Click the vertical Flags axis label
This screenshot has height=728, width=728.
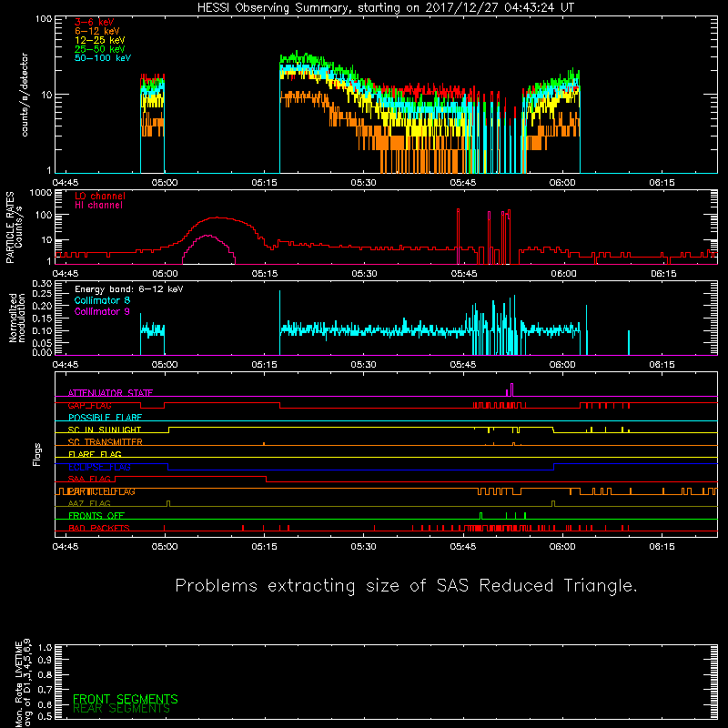click(x=37, y=454)
